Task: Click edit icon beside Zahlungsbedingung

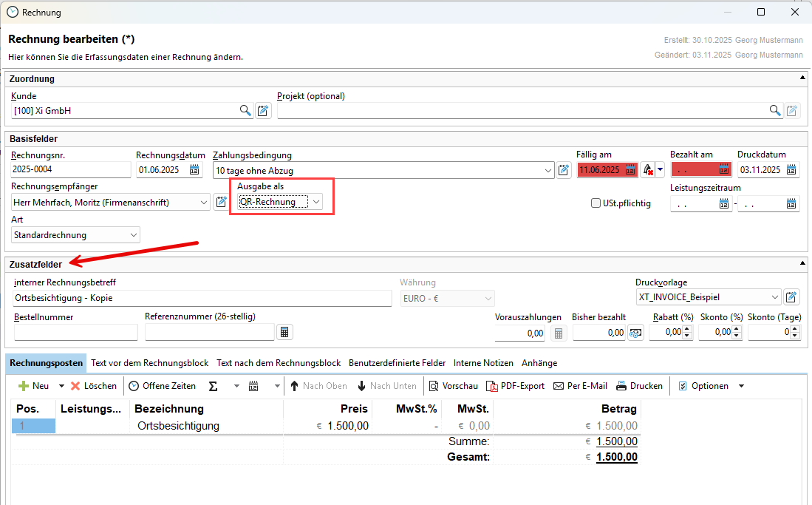Action: (x=564, y=170)
